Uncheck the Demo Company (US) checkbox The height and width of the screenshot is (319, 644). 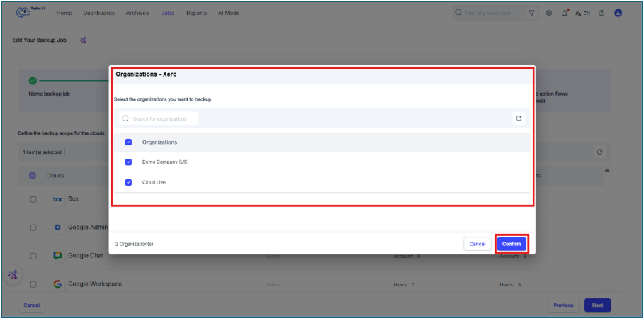[x=128, y=162]
